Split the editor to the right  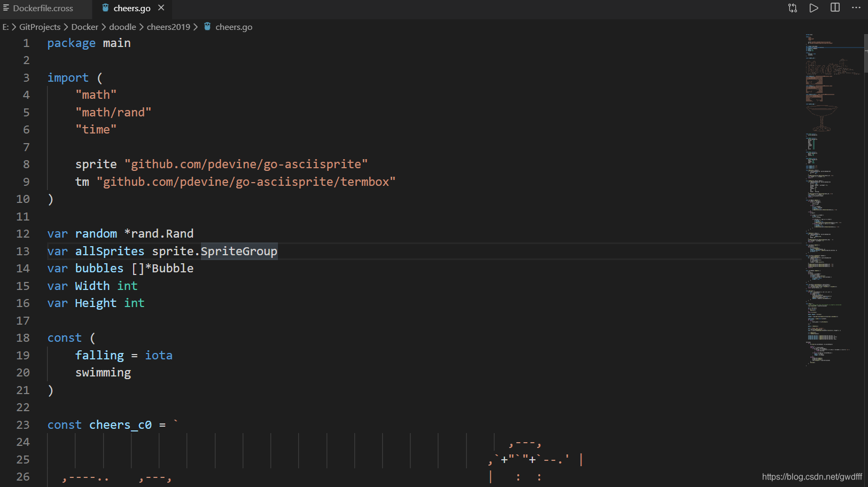[x=835, y=7]
